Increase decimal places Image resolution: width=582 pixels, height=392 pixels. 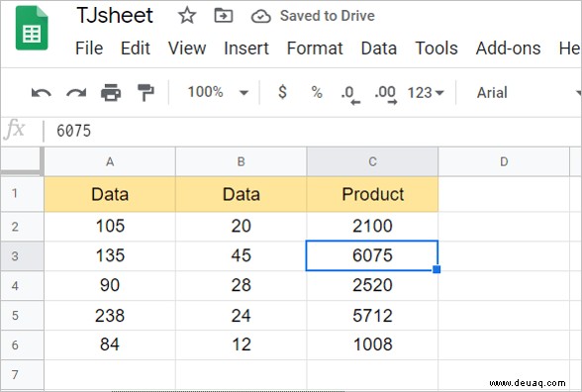386,94
